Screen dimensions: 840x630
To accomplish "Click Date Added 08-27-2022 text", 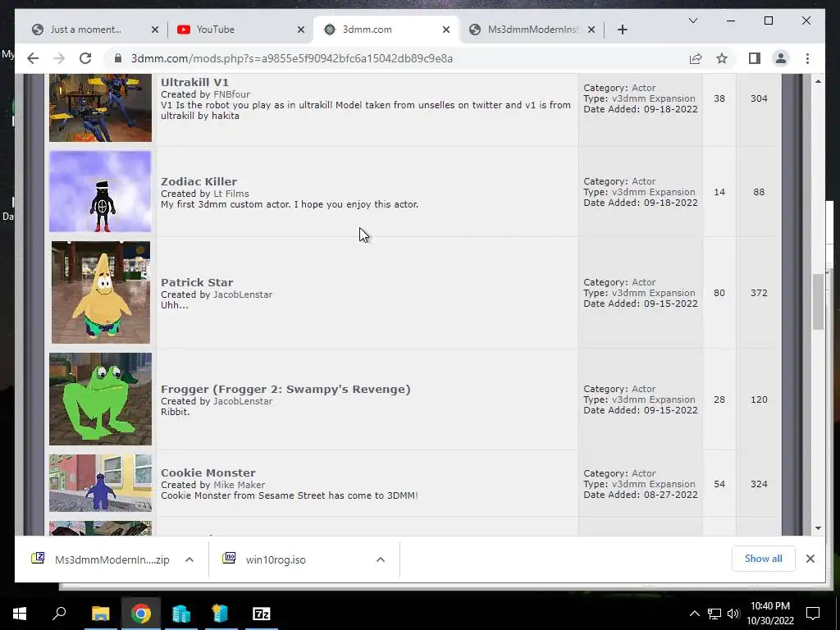I will (641, 495).
